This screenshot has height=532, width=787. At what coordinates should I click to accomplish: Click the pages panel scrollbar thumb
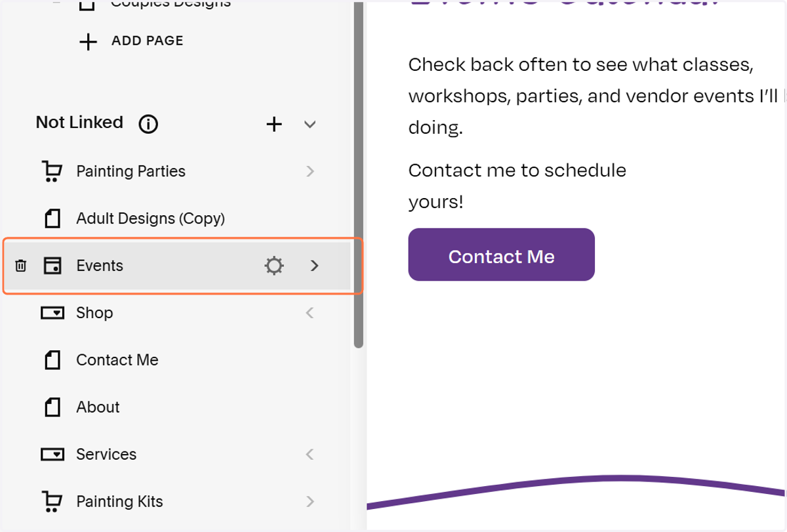pos(359,174)
